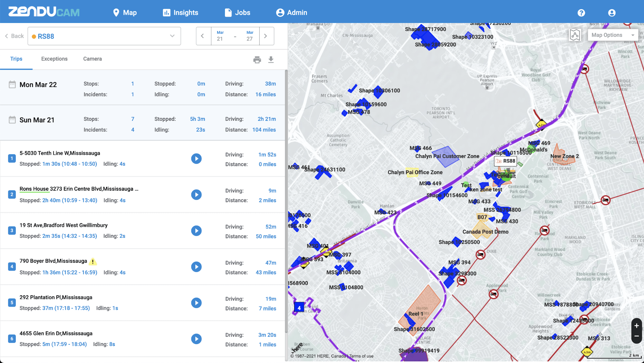
Task: Go to previous date range
Action: (x=203, y=36)
